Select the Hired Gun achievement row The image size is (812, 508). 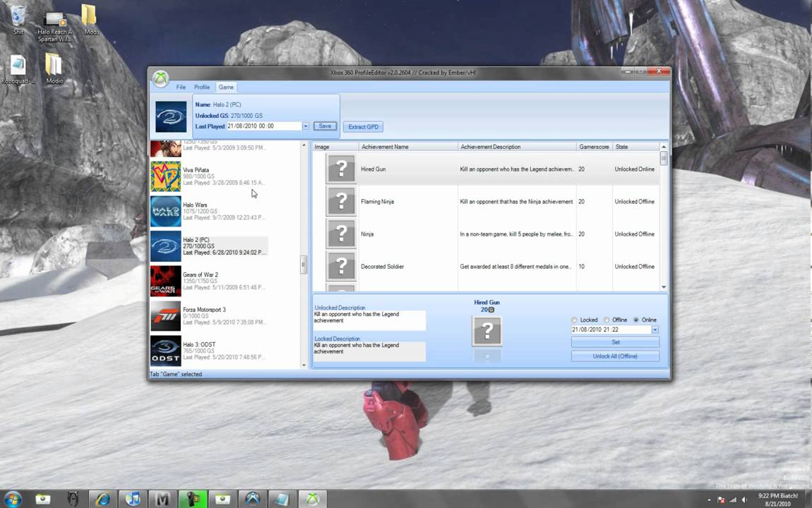(486, 169)
